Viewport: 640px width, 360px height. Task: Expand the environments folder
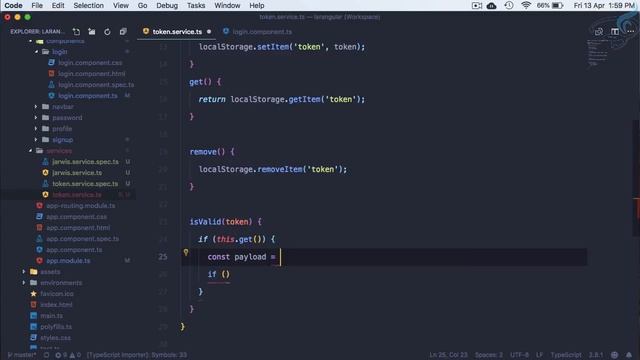[61, 282]
